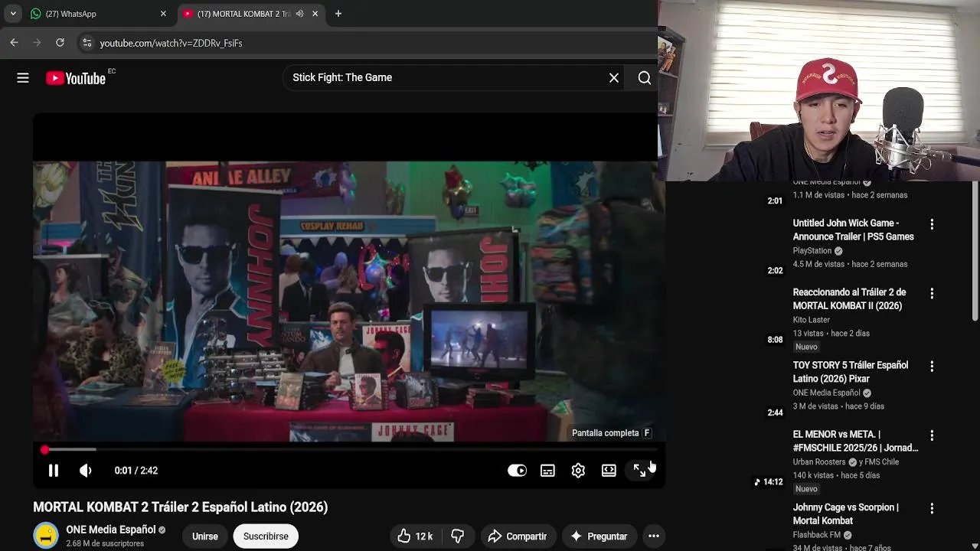Open the ONE Media Español channel name
The width and height of the screenshot is (980, 551).
click(x=111, y=530)
